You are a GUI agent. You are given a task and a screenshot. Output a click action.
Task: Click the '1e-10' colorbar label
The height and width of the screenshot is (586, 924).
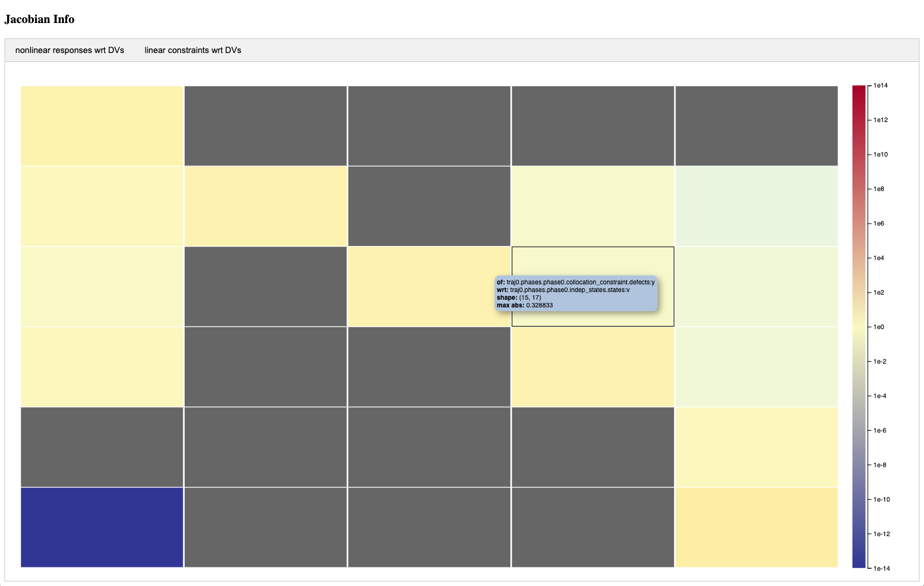click(x=882, y=500)
